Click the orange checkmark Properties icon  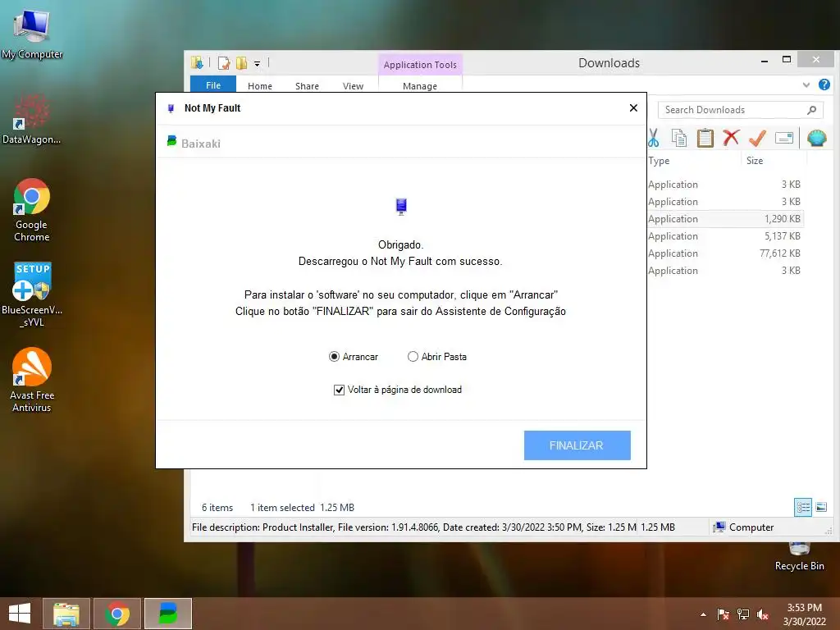pos(757,138)
